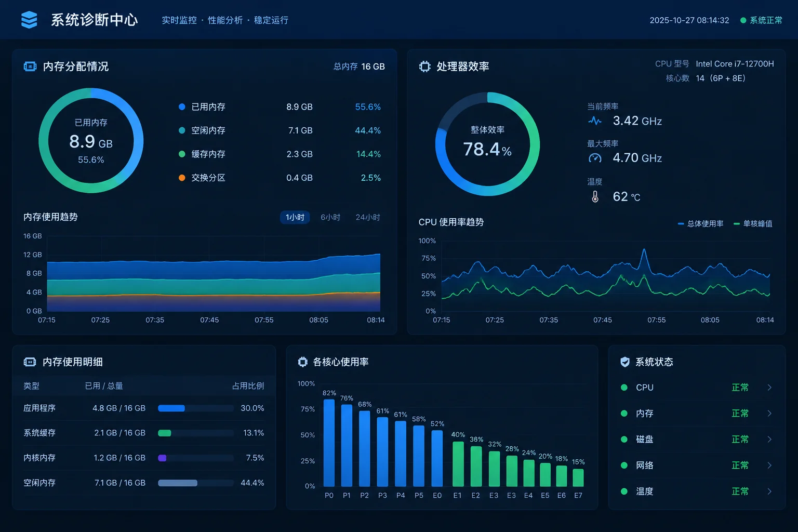Click the 已用内存 8.9 GB donut chart
798x532 pixels.
(x=91, y=140)
